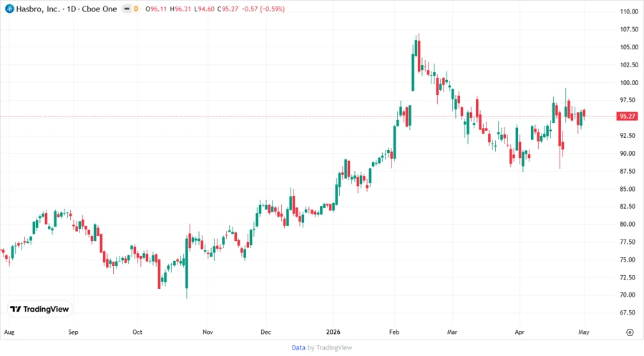Viewport: 644px width, 356px height.
Task: Click the close value C95.27
Action: [228, 9]
